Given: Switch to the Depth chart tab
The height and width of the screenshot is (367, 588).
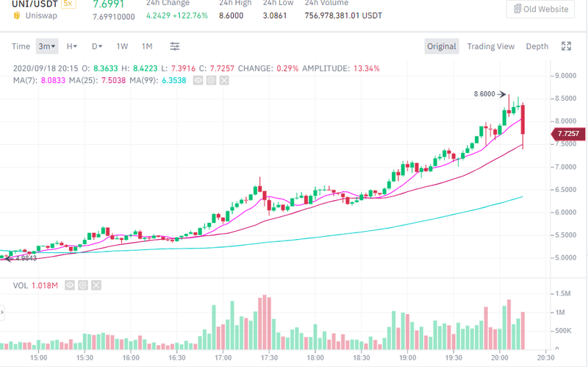Looking at the screenshot, I should [x=537, y=46].
